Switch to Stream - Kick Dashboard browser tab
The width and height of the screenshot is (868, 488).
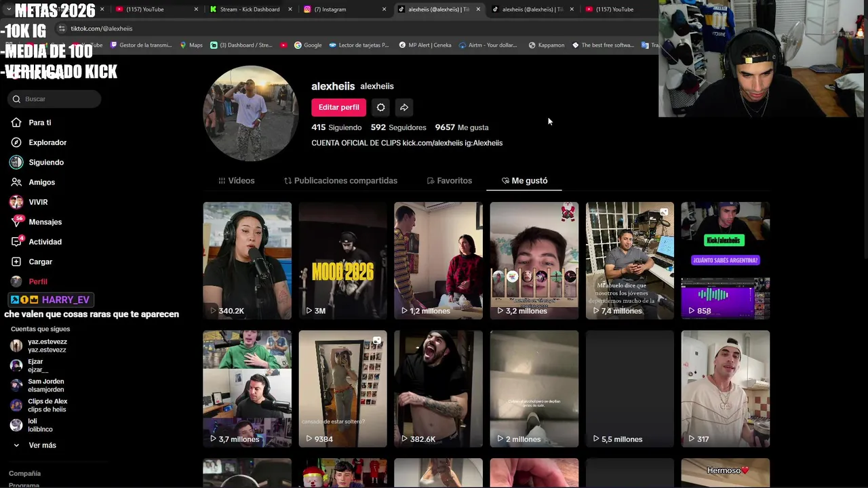(250, 9)
